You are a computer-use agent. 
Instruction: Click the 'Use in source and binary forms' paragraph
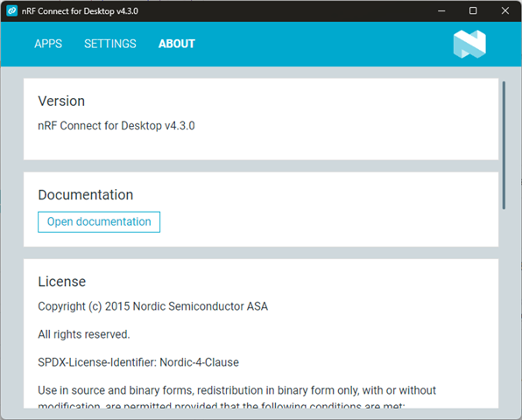(236, 396)
